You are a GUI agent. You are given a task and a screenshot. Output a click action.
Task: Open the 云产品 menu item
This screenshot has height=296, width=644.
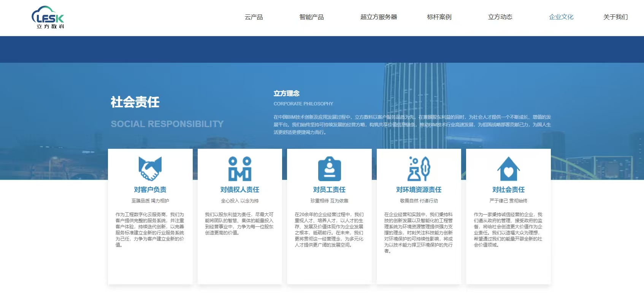pos(254,17)
